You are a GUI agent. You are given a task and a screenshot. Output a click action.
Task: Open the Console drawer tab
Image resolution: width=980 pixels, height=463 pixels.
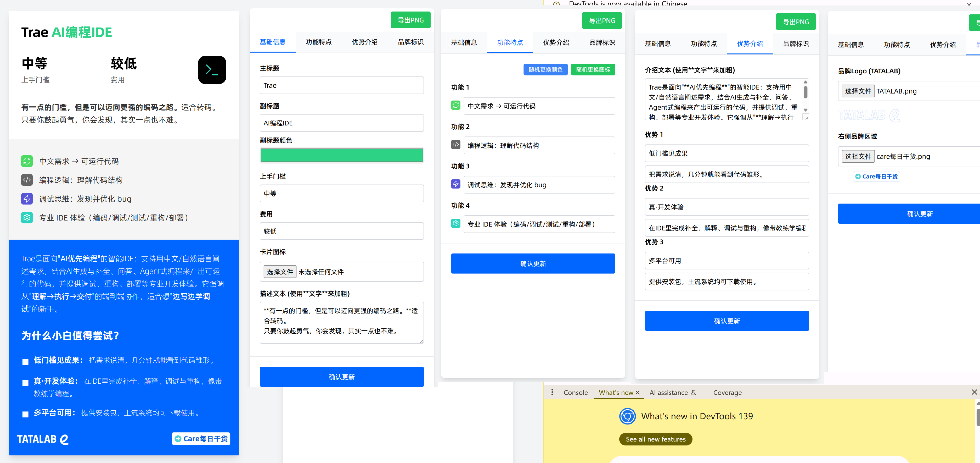coord(576,393)
